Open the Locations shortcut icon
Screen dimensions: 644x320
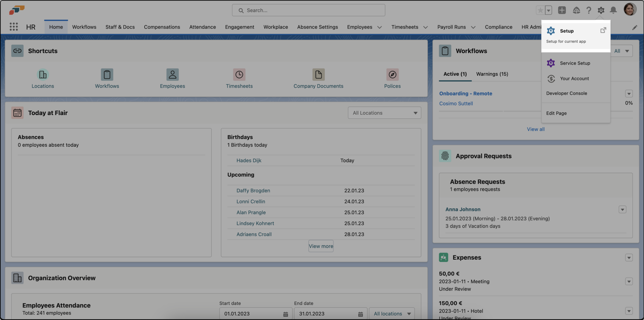click(43, 75)
